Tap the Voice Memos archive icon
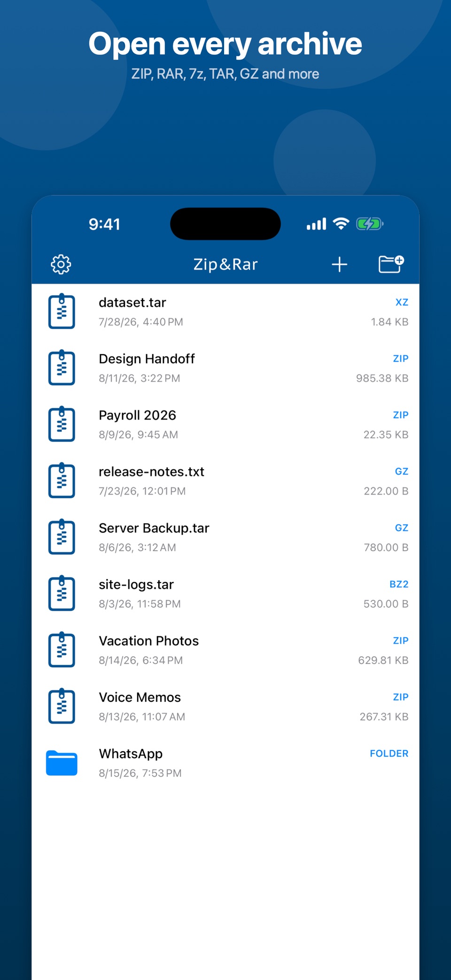 point(62,706)
